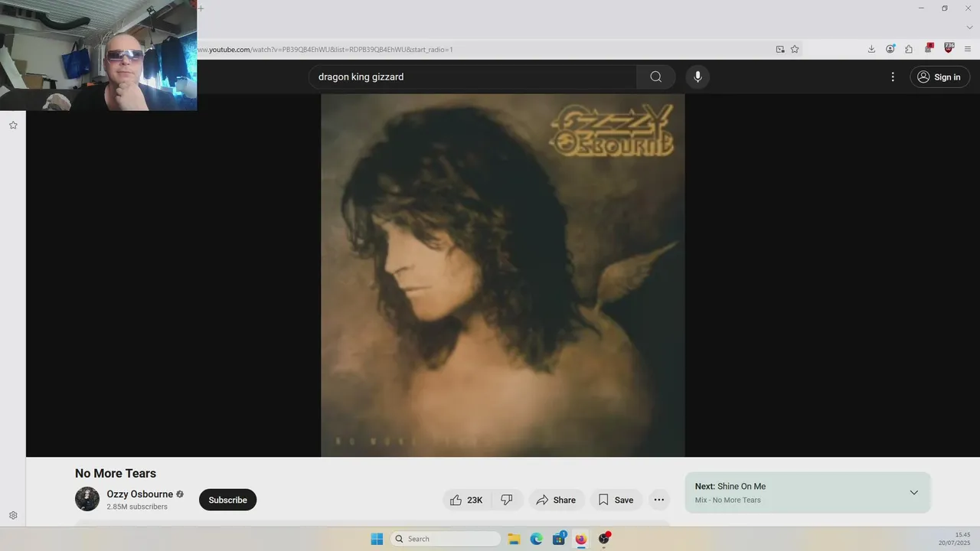Viewport: 980px width, 551px height.
Task: Click the Sign in button
Action: pyautogui.click(x=939, y=77)
